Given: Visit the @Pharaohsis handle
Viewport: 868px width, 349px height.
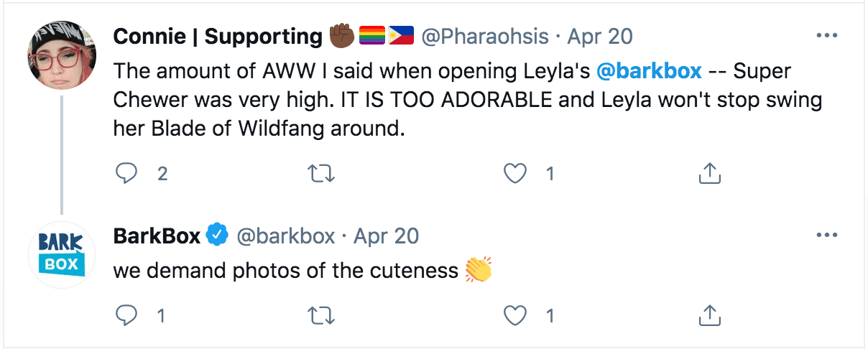Looking at the screenshot, I should [x=484, y=37].
